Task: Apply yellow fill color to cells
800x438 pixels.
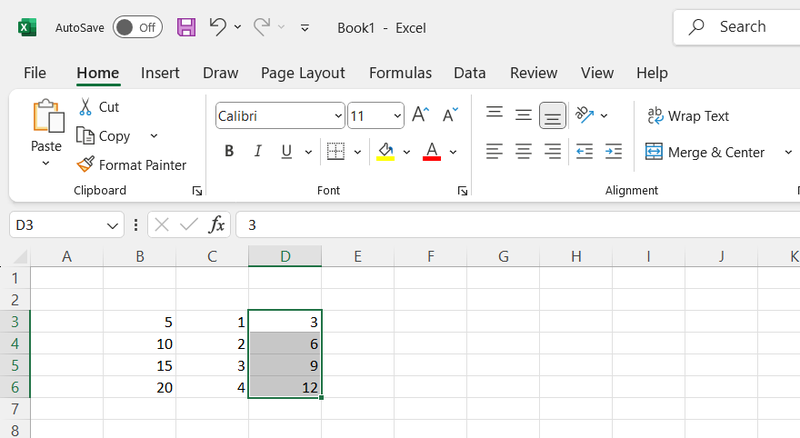Action: pos(386,152)
